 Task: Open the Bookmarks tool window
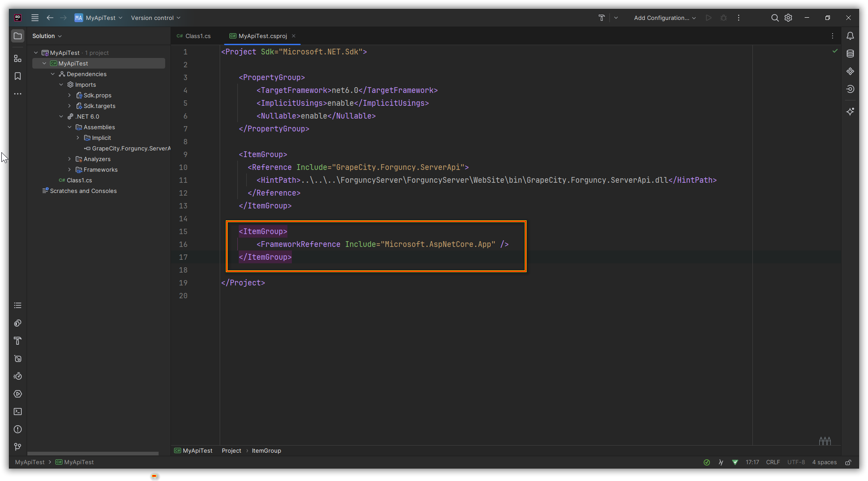[18, 76]
